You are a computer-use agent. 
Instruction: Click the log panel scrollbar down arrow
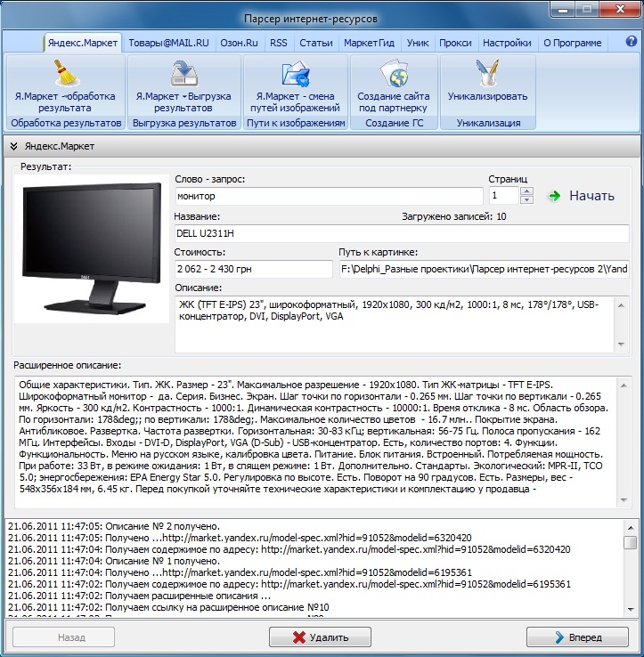point(630,610)
